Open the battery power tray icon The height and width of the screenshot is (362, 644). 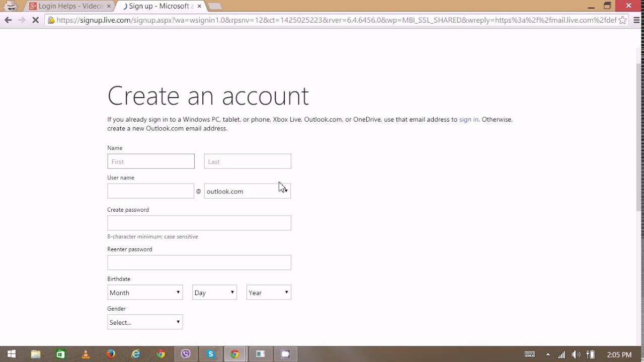click(x=591, y=354)
